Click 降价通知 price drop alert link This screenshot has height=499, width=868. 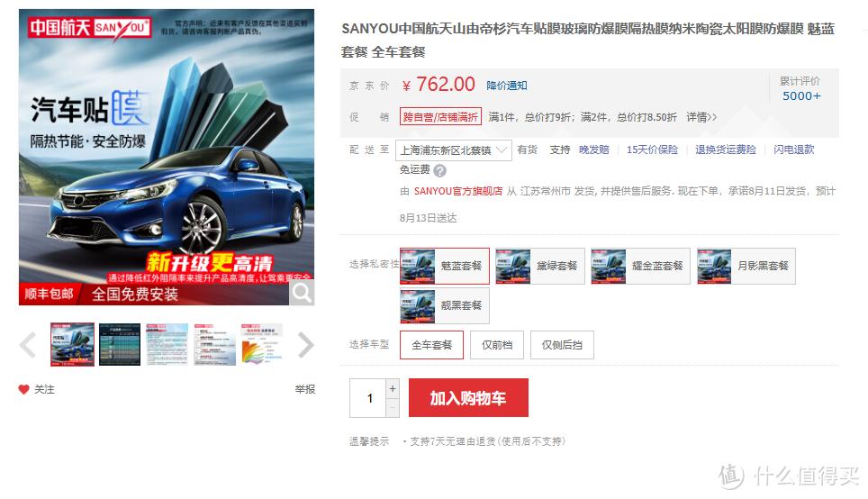(x=507, y=86)
